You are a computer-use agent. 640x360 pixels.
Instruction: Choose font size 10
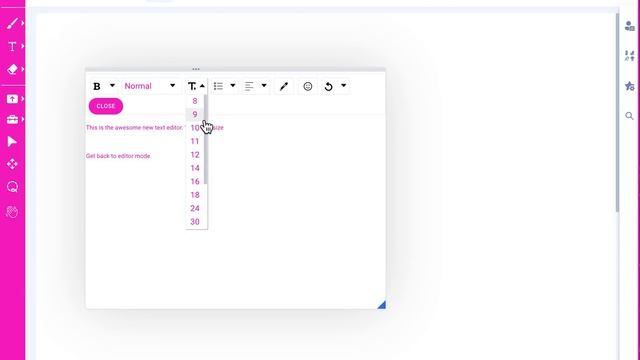tap(195, 128)
